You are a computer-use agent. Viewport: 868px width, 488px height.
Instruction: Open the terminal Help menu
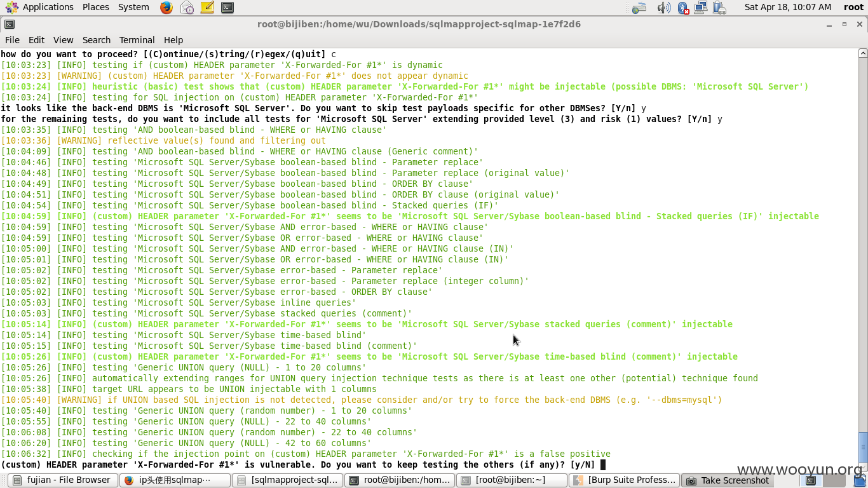coord(173,39)
